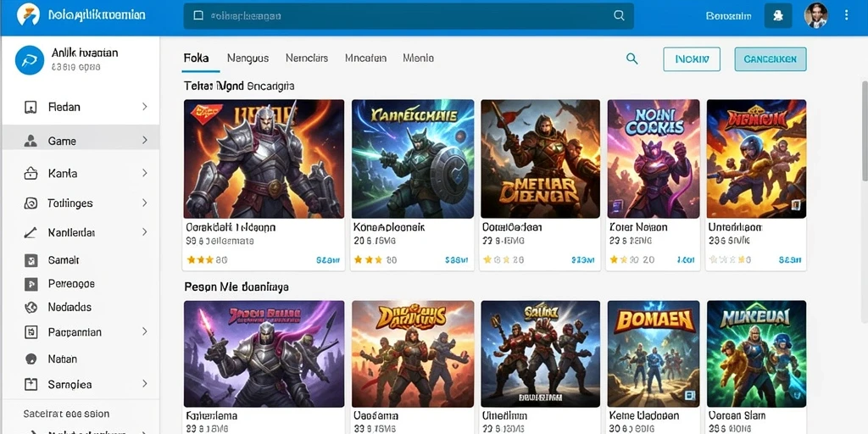This screenshot has width=868, height=434.
Task: Switch to the Nanguus tab
Action: (x=248, y=58)
